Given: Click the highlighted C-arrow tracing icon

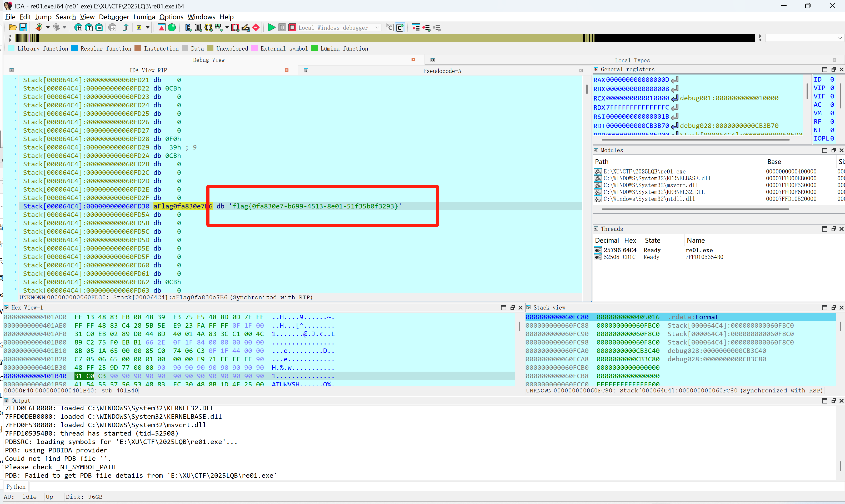Looking at the screenshot, I should pos(401,28).
